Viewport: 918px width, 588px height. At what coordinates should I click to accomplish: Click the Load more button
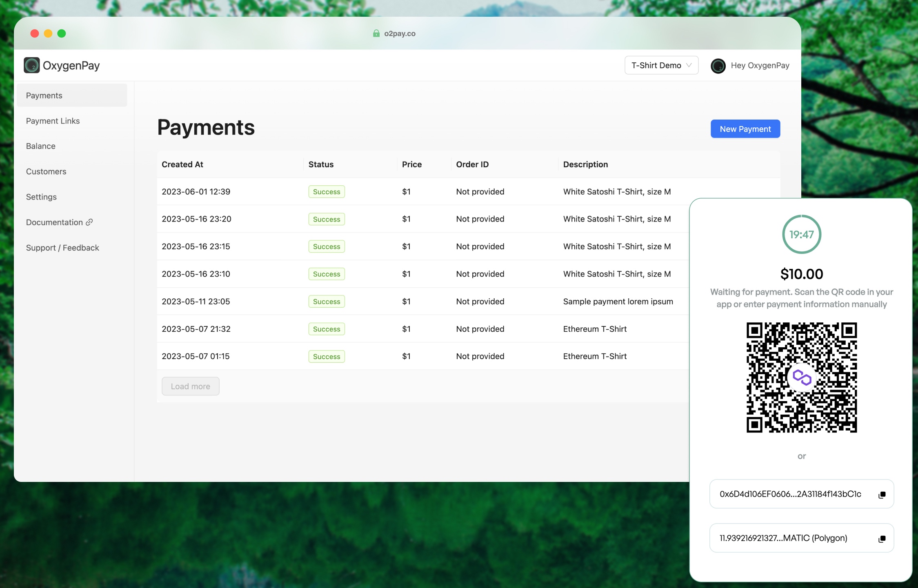coord(190,386)
